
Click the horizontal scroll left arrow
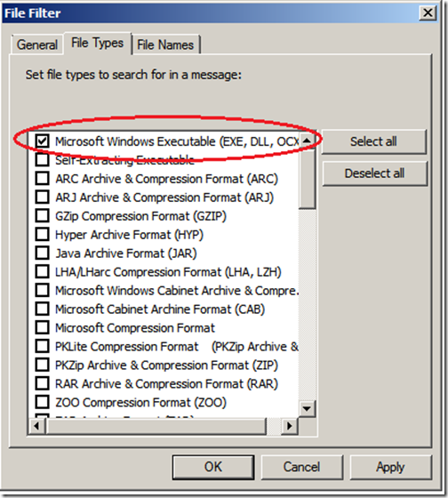pyautogui.click(x=36, y=426)
